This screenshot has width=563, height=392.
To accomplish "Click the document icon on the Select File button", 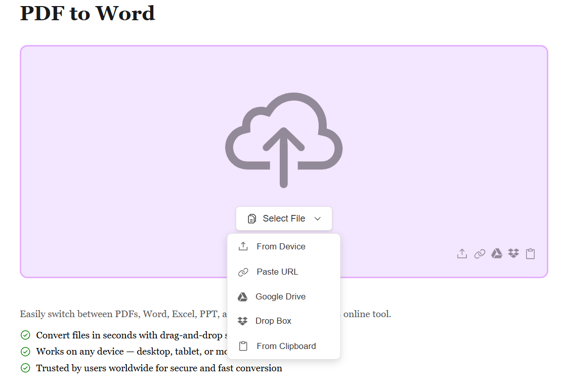I will (x=252, y=219).
